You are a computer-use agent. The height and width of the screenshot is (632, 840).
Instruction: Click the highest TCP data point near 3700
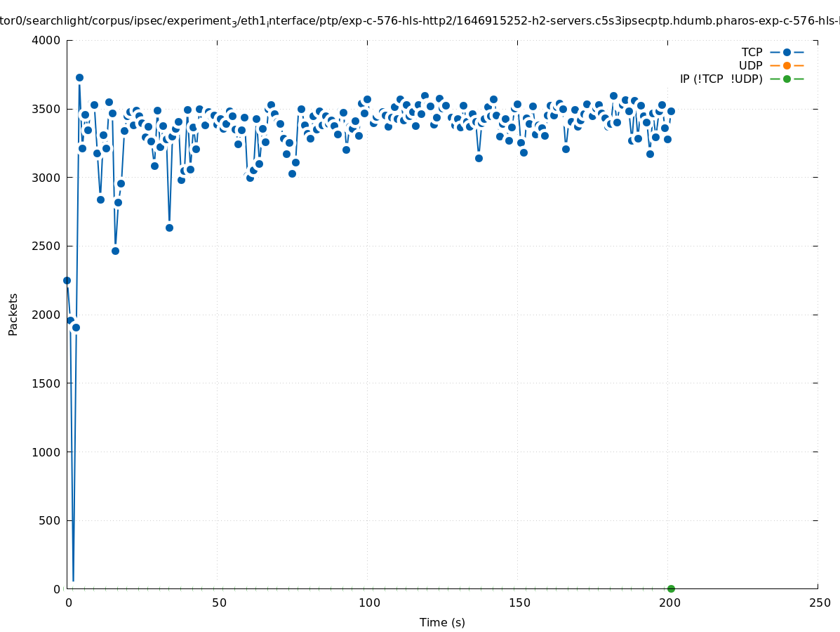tap(79, 78)
